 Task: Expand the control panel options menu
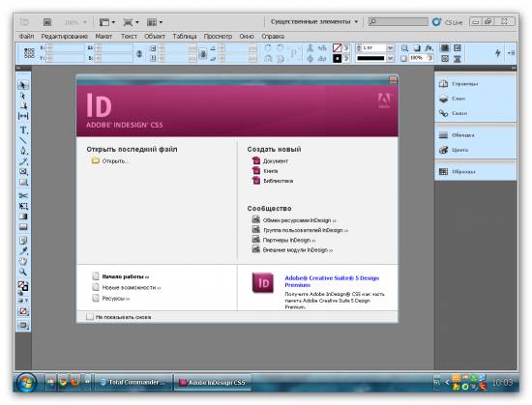(x=511, y=53)
